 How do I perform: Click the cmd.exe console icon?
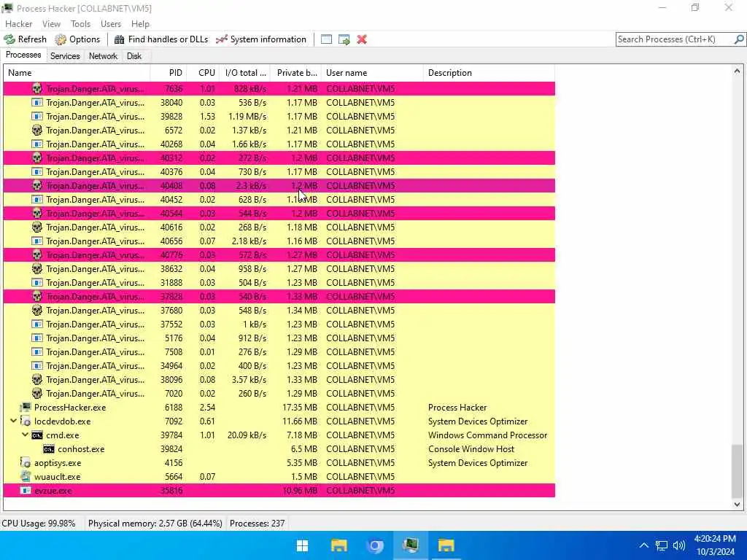pos(36,435)
